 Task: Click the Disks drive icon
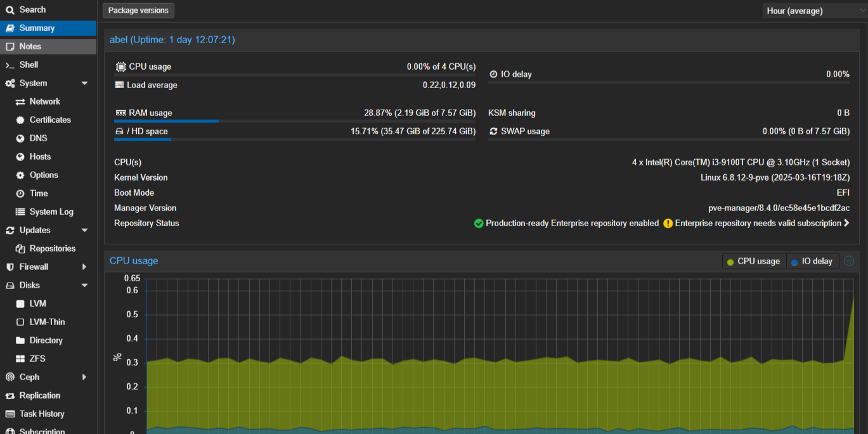point(10,285)
